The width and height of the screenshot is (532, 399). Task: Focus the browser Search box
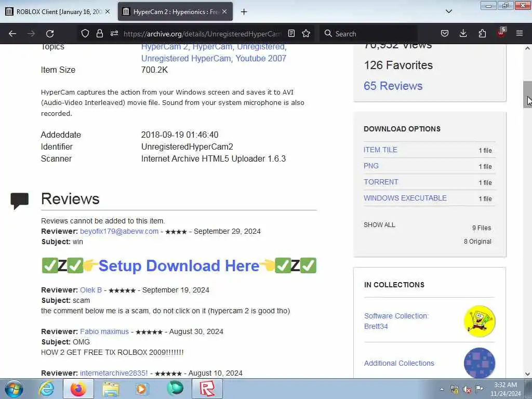coord(368,34)
